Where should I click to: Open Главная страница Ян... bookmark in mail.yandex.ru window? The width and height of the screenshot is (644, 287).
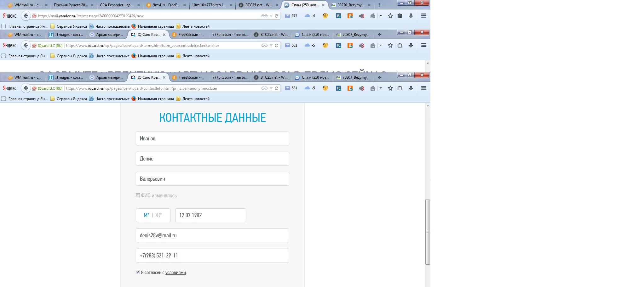pos(25,26)
